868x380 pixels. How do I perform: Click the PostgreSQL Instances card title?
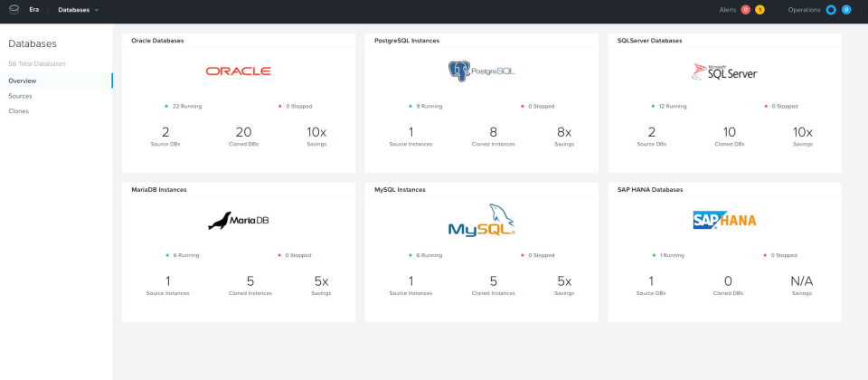(407, 41)
